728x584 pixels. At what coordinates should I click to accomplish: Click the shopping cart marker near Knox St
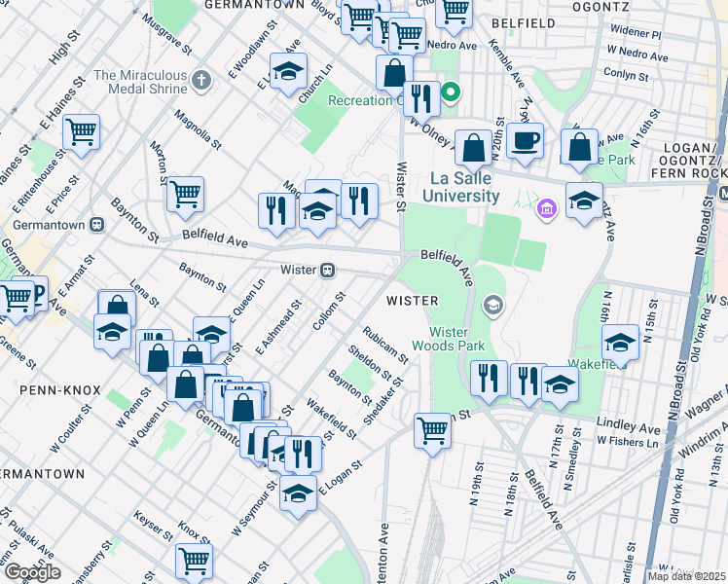click(195, 564)
